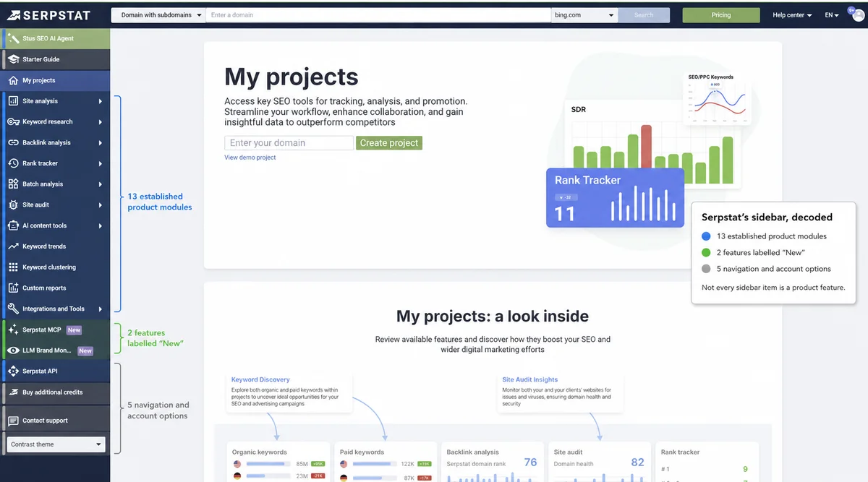This screenshot has width=868, height=482.
Task: Open the EN language selector
Action: pos(832,15)
